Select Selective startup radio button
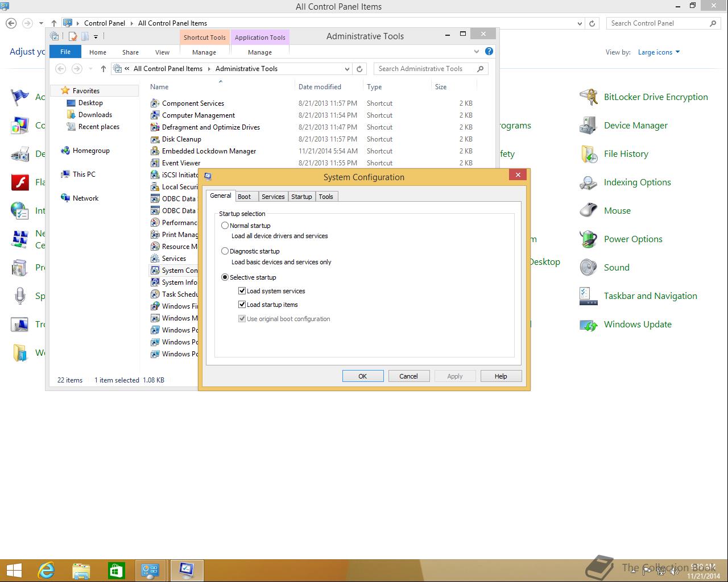 pyautogui.click(x=225, y=277)
